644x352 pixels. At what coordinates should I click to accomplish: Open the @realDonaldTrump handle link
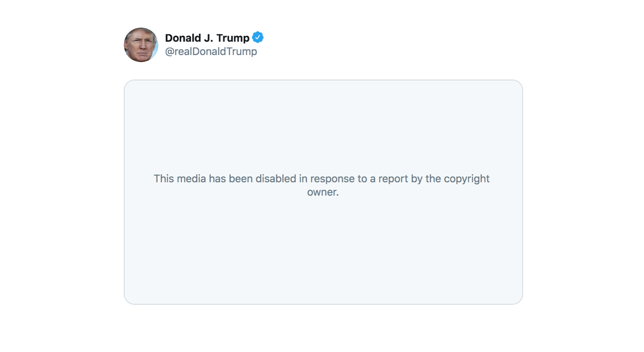pos(211,51)
